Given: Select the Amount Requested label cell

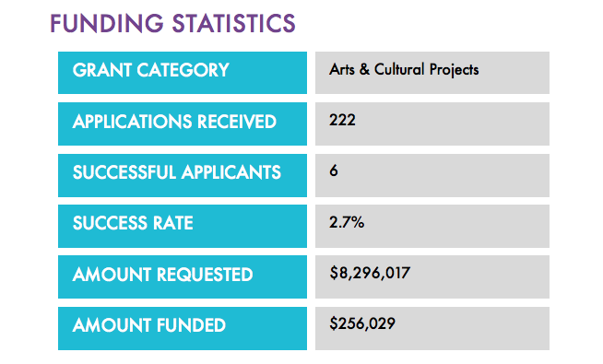Looking at the screenshot, I should coord(183,276).
